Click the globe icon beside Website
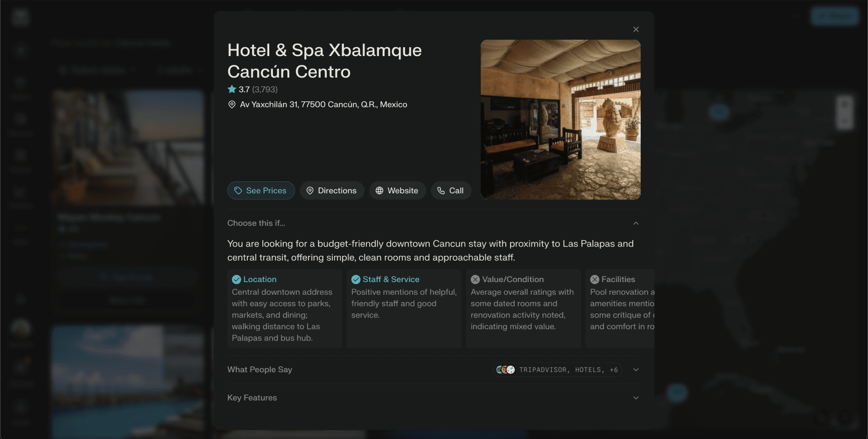868x439 pixels. pos(379,191)
